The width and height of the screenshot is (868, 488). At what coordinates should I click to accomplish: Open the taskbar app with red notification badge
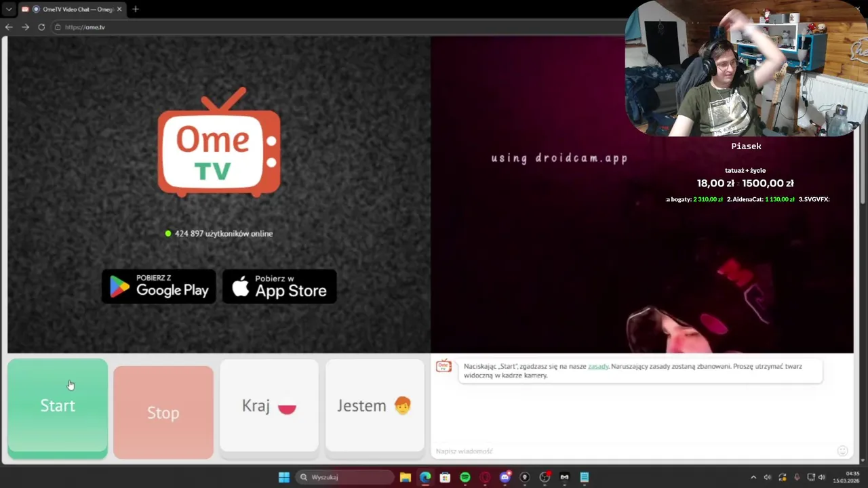545,477
